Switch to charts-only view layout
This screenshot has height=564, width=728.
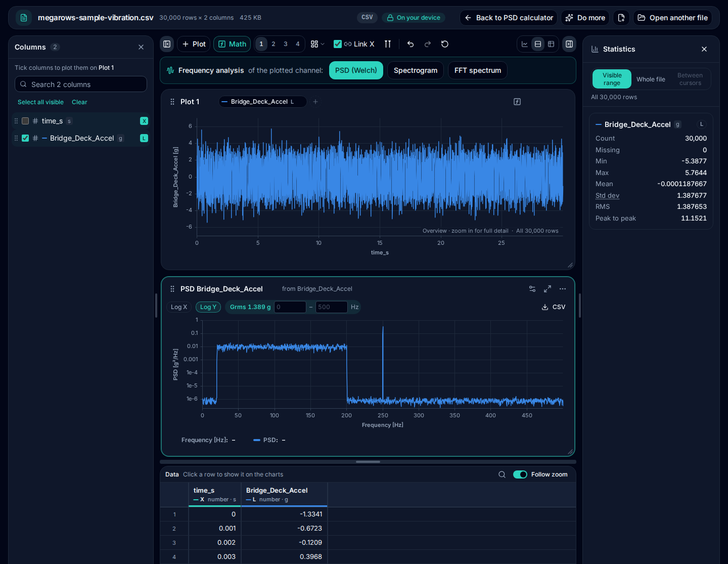coord(525,44)
